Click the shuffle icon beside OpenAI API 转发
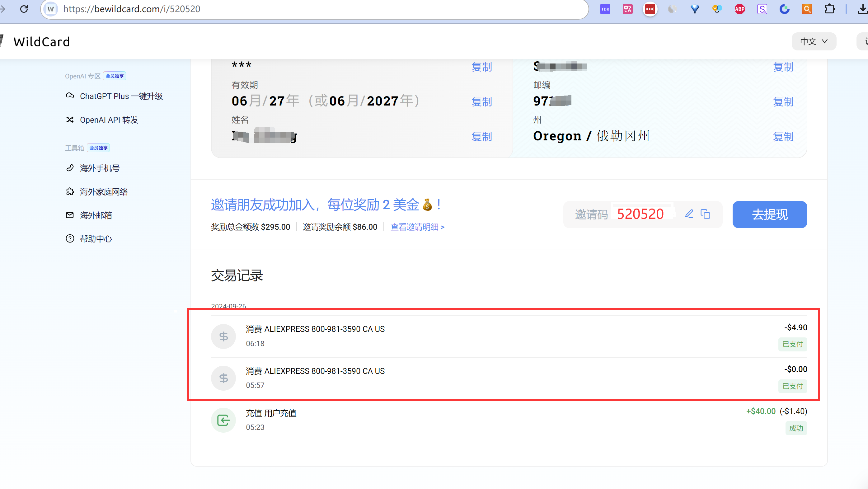 point(70,120)
